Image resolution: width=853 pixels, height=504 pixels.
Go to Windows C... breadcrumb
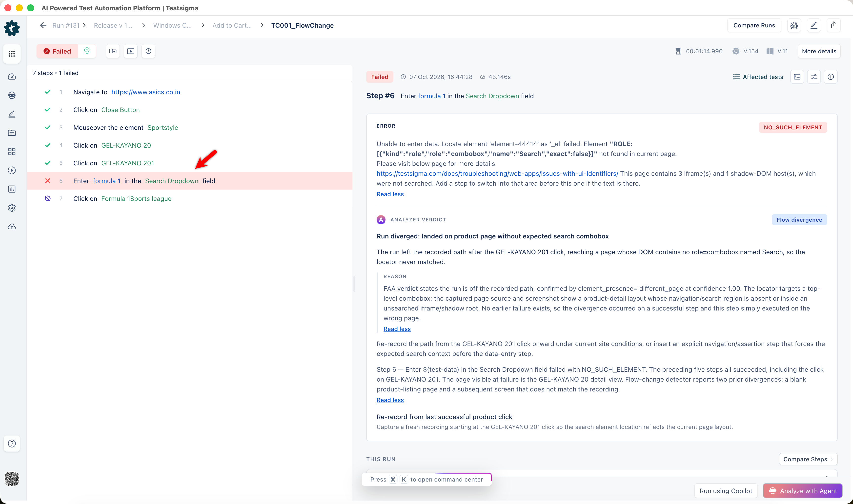point(172,25)
